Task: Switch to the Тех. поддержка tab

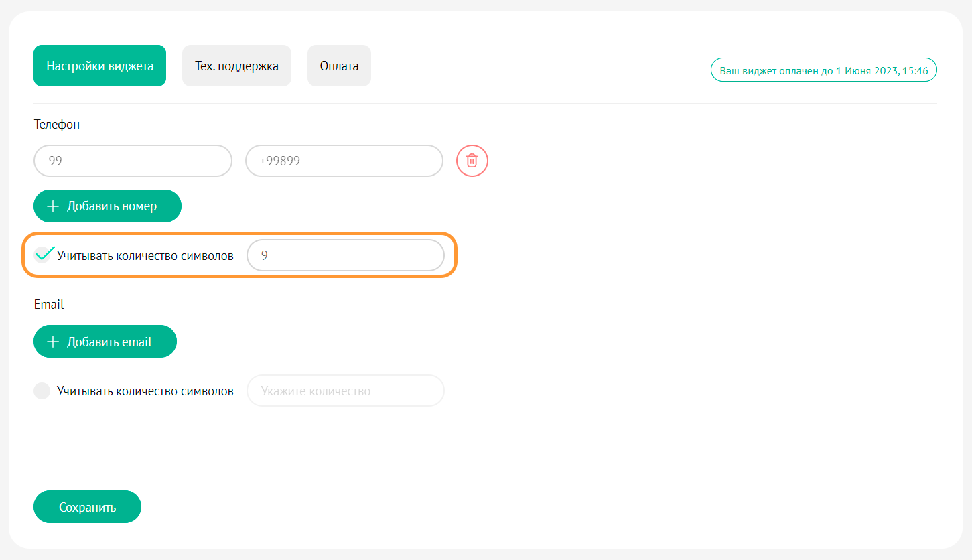Action: 236,66
